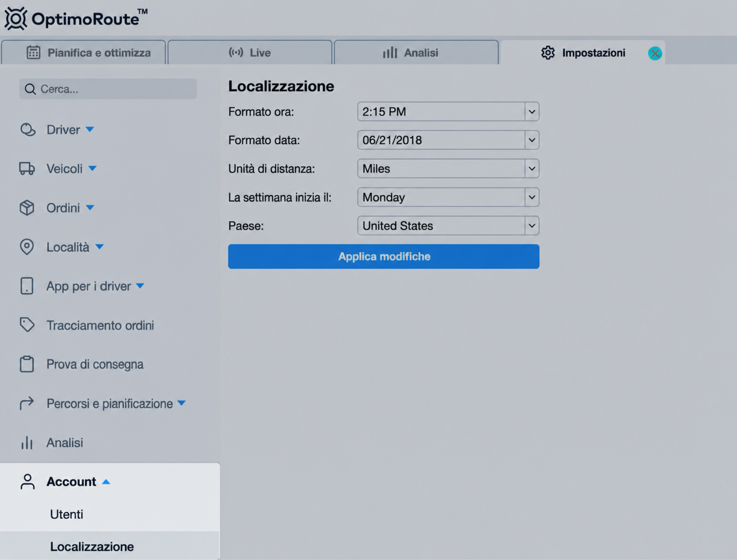Screen dimensions: 737x560
Task: Close the Impostazioni tab with the teal X
Action: pos(655,53)
